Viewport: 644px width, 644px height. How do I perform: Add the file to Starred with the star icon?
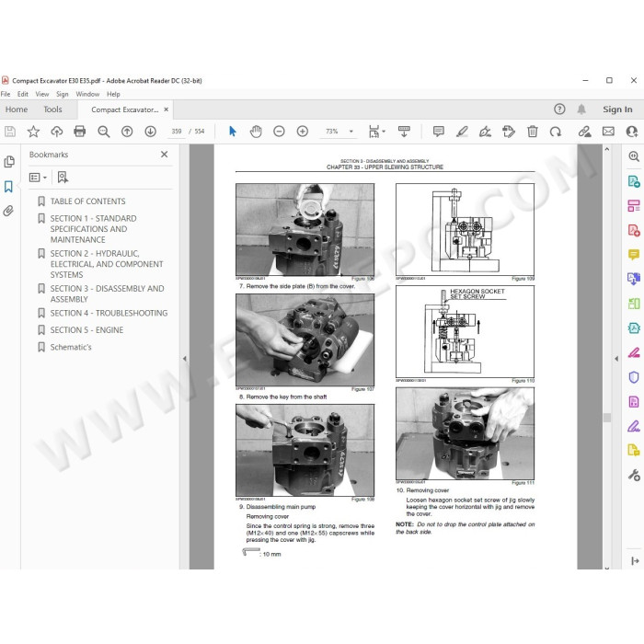click(x=33, y=132)
